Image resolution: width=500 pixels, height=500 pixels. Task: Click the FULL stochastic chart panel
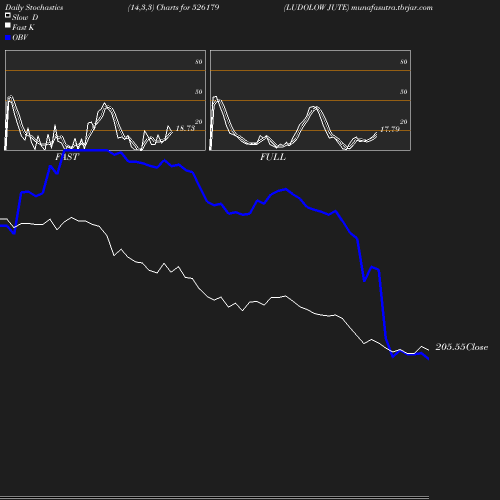[310, 100]
